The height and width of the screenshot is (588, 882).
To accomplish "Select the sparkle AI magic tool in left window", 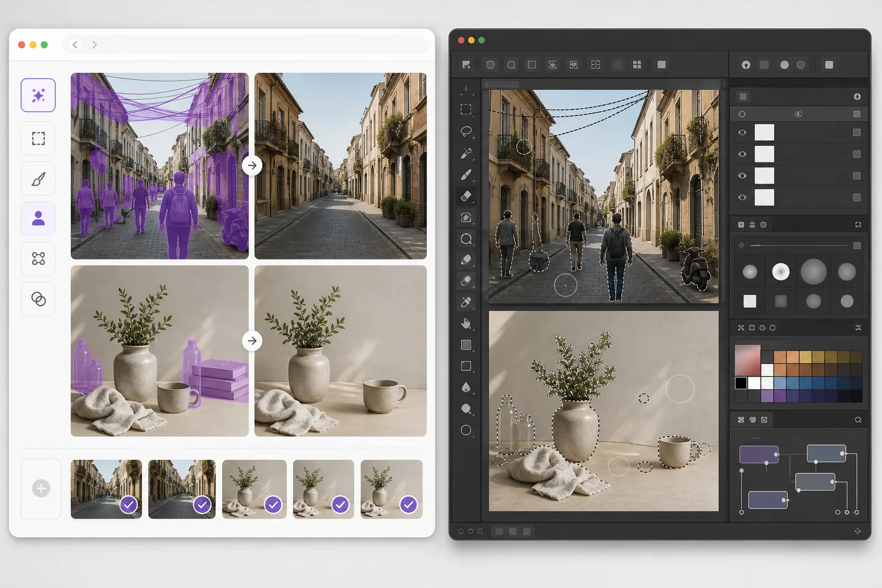I will [38, 95].
